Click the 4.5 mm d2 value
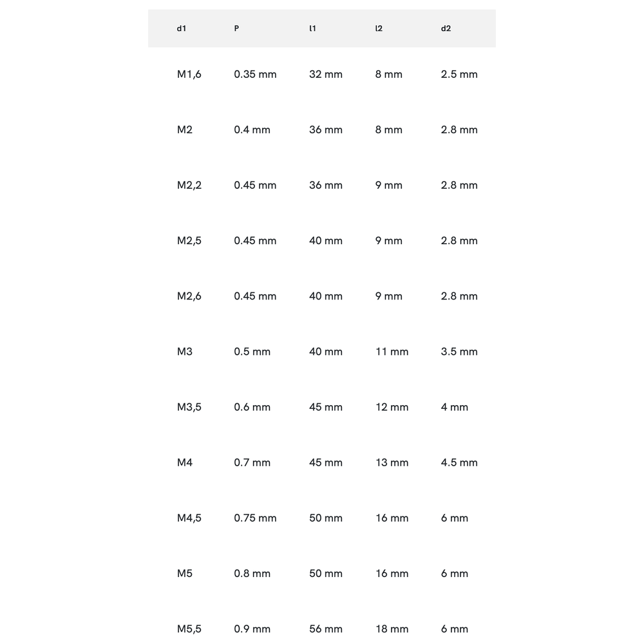The width and height of the screenshot is (644, 644). (x=459, y=462)
